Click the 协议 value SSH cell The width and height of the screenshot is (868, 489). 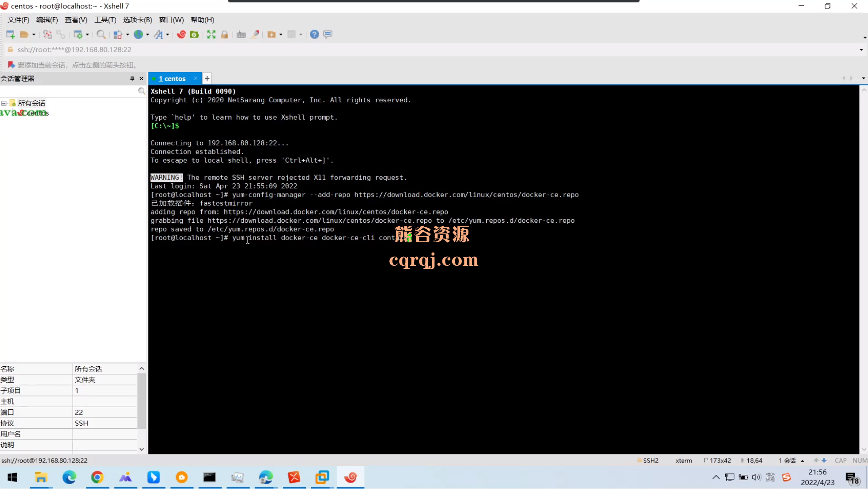tap(105, 423)
